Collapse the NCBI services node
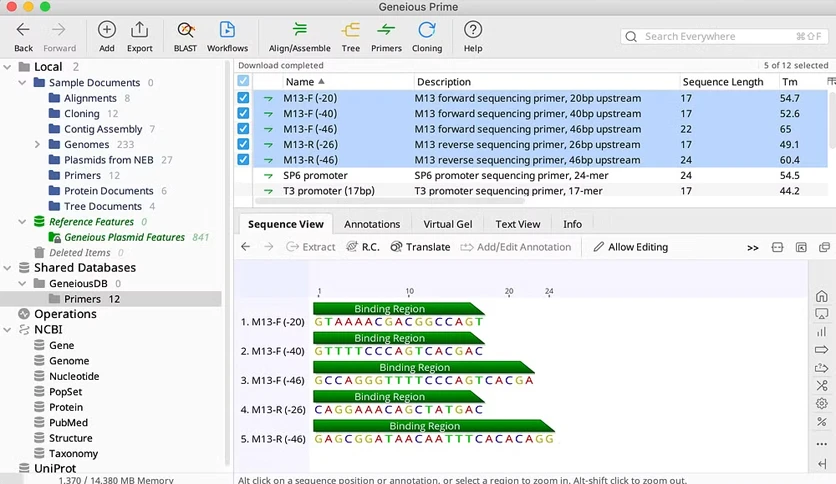The width and height of the screenshot is (836, 484). click(x=7, y=330)
